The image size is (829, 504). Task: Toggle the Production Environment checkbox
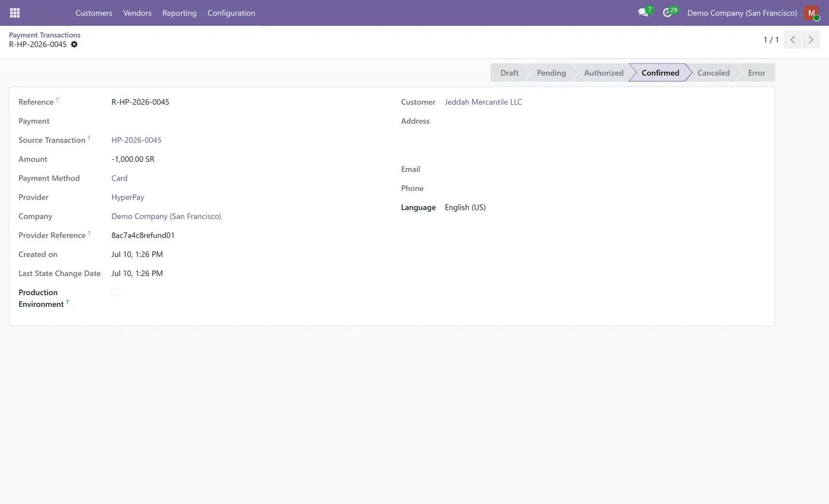tap(115, 292)
